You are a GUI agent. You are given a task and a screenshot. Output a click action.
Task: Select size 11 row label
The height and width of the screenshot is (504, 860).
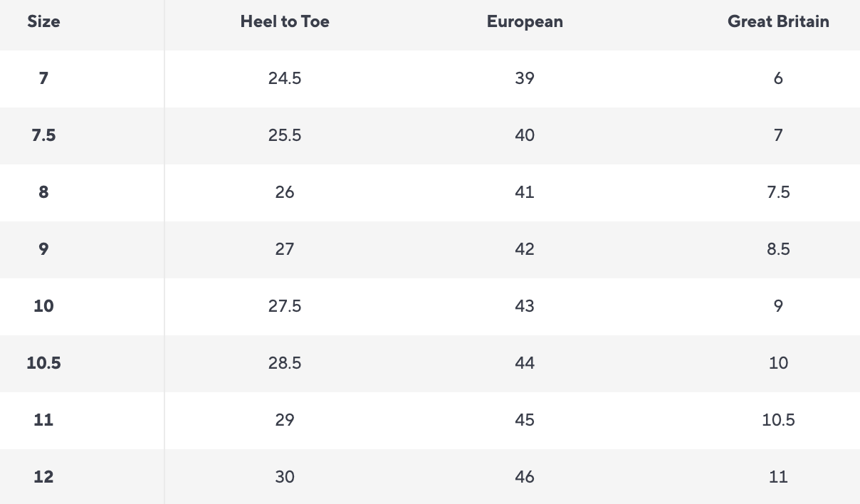click(43, 420)
